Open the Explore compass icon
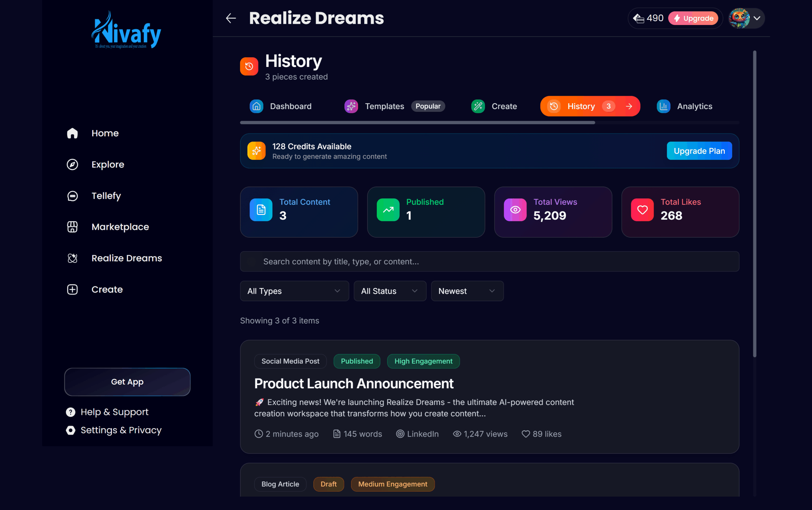The height and width of the screenshot is (510, 812). point(72,165)
